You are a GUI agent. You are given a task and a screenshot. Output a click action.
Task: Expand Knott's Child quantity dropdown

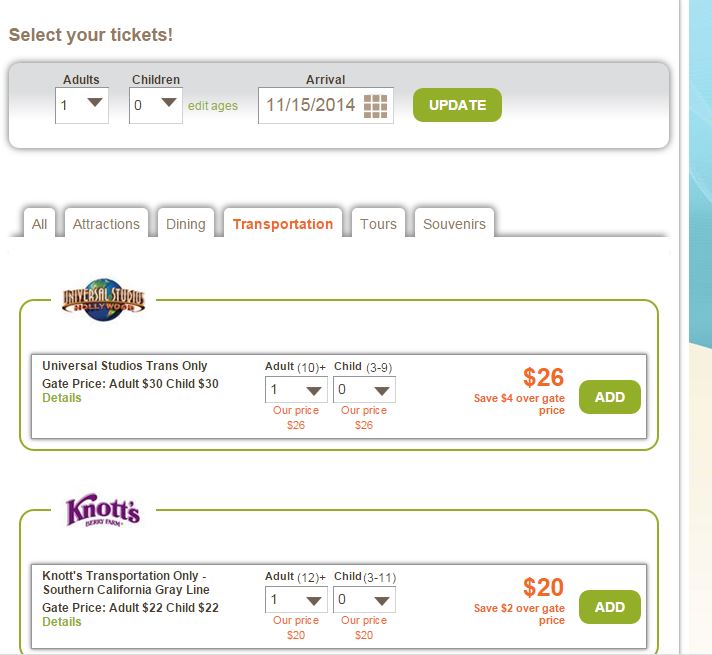(363, 600)
